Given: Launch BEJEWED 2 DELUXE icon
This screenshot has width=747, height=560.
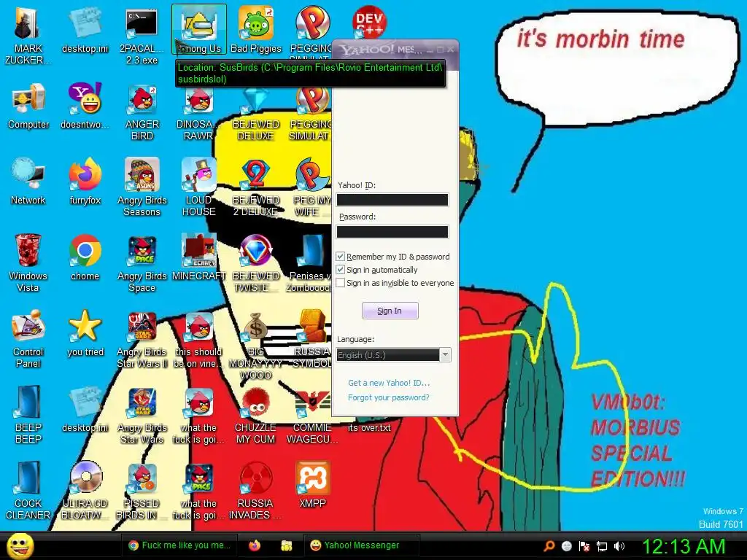Looking at the screenshot, I should click(255, 187).
